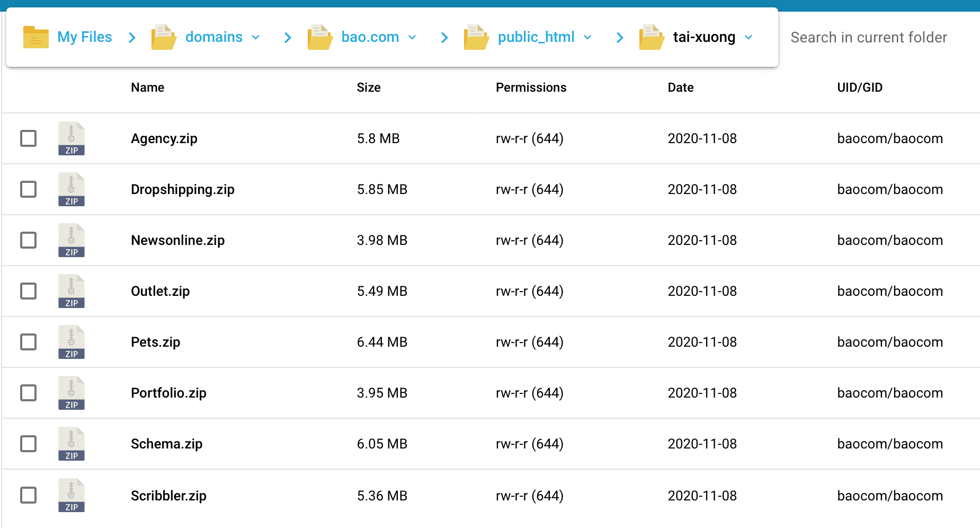980x528 pixels.
Task: Expand the domains breadcrumb dropdown
Action: tap(256, 37)
